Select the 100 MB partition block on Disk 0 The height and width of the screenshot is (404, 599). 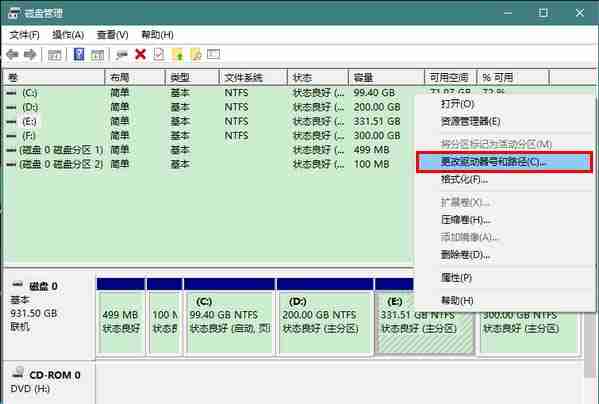click(x=165, y=317)
